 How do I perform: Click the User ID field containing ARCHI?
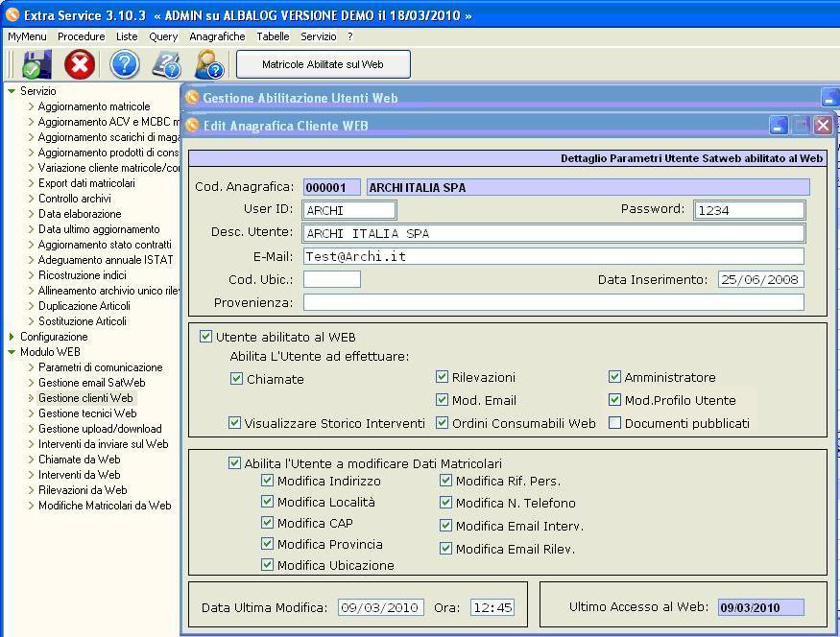click(x=349, y=210)
